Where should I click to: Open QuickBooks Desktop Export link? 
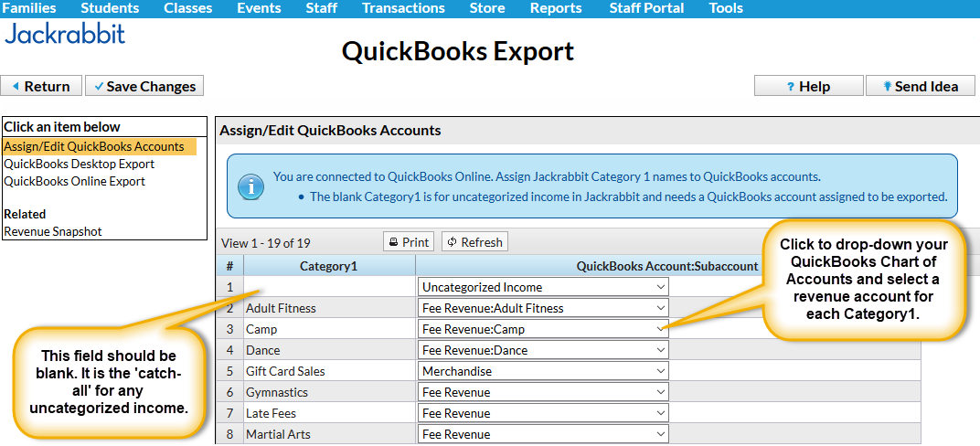pyautogui.click(x=80, y=165)
